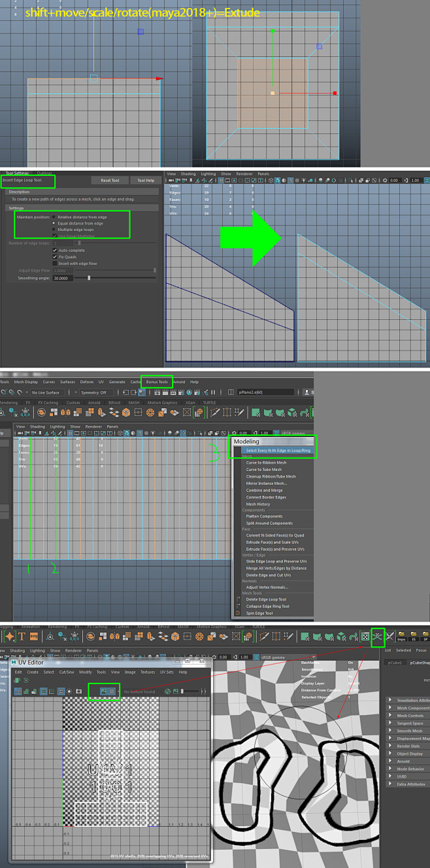Viewport: 430px width, 868px height.
Task: Choose Select Every N-th Edge in Loop/Ring
Action: point(277,450)
